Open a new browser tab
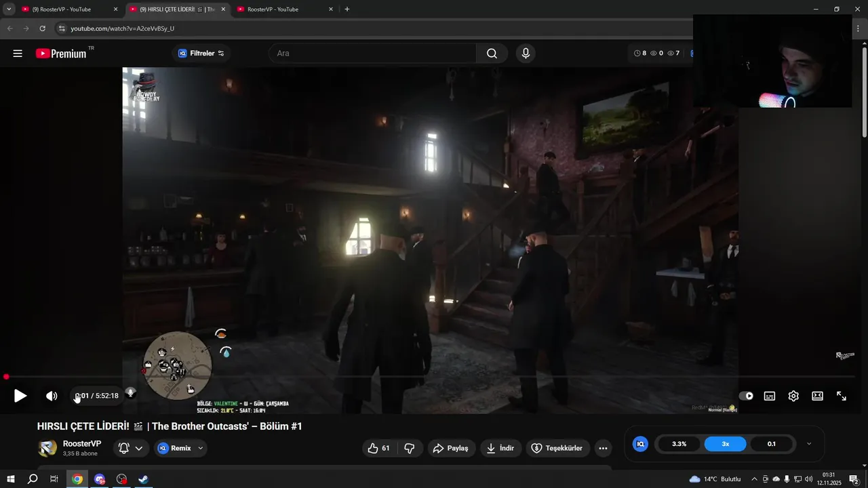The width and height of the screenshot is (868, 488). (347, 9)
